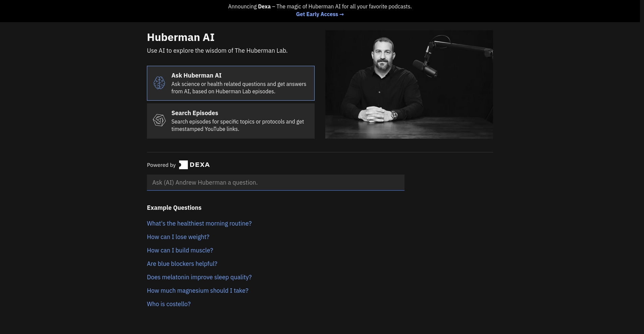Click the Huberman AI page heading
This screenshot has height=334, width=644.
[x=181, y=37]
